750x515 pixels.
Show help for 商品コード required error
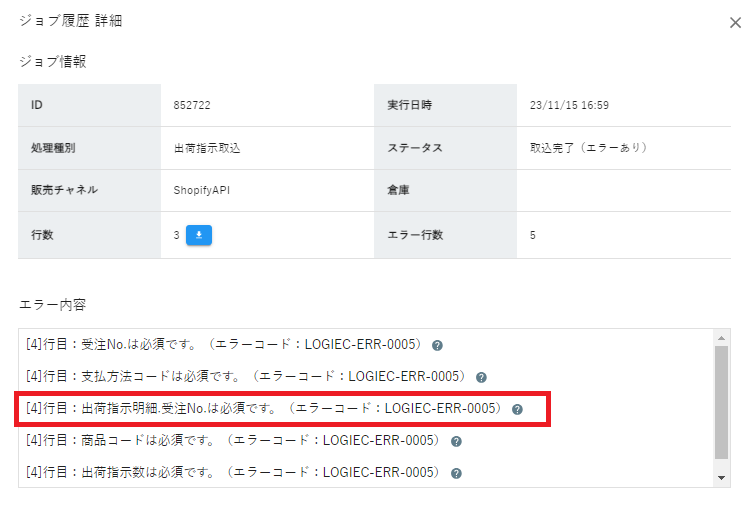pyautogui.click(x=456, y=441)
